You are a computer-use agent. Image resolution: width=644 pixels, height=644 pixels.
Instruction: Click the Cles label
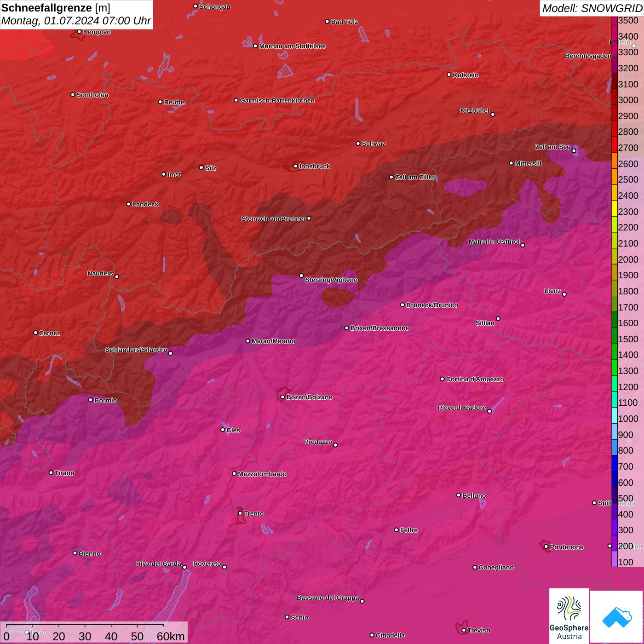(x=233, y=430)
